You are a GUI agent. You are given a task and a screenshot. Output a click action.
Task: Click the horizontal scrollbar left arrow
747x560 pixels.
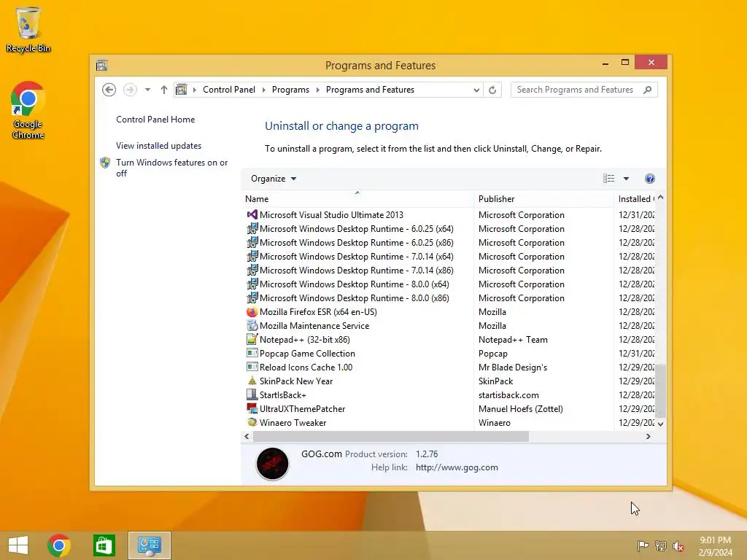247,436
